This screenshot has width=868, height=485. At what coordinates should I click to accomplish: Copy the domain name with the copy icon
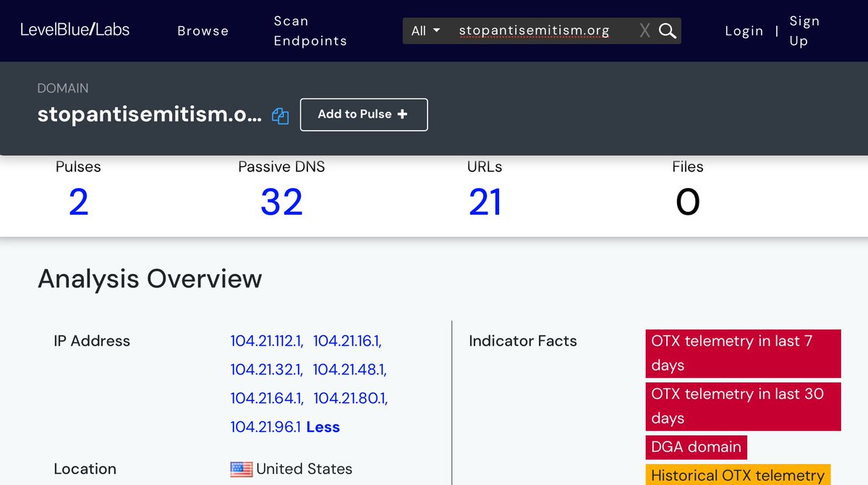point(280,116)
